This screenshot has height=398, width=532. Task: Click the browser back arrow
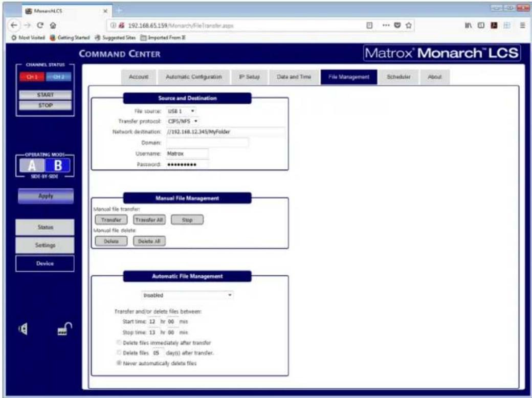(14, 26)
